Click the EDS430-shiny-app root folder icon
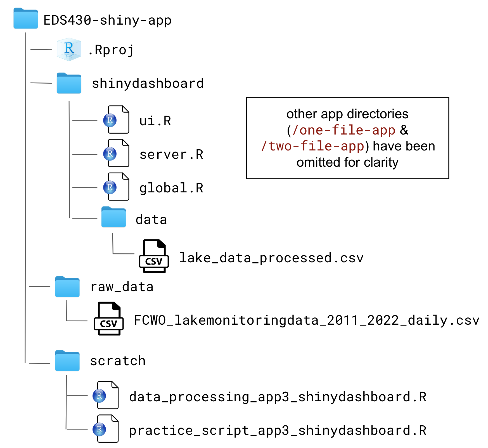 tap(25, 19)
